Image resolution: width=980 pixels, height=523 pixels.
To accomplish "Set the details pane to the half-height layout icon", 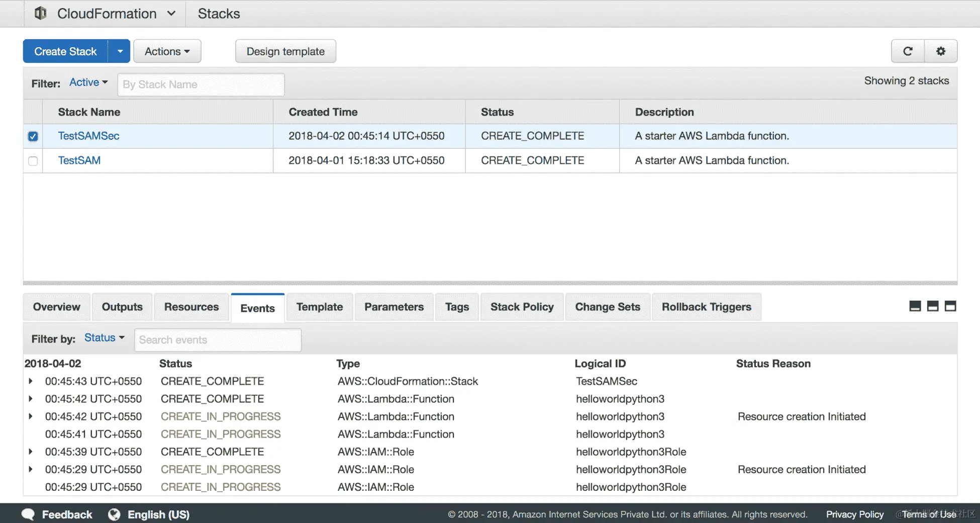I will pos(933,306).
